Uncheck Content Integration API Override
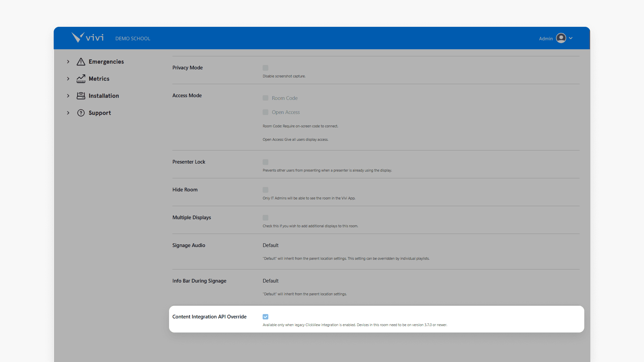The height and width of the screenshot is (362, 644). (x=265, y=316)
